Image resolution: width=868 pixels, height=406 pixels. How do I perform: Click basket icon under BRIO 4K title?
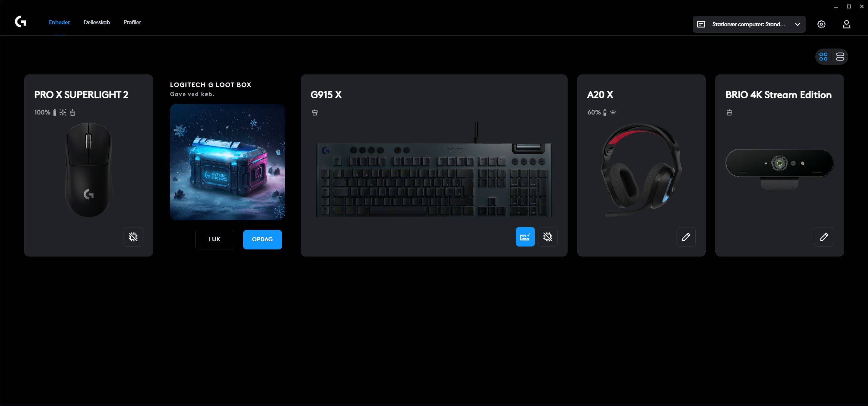click(729, 113)
